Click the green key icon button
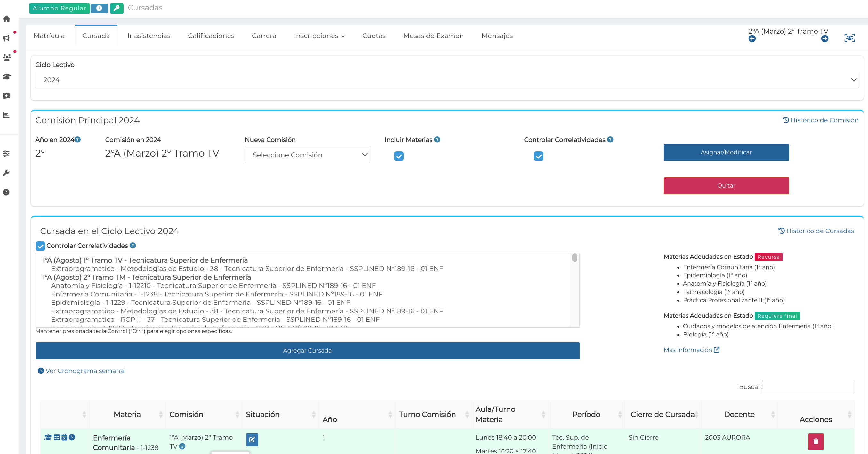 (x=117, y=8)
